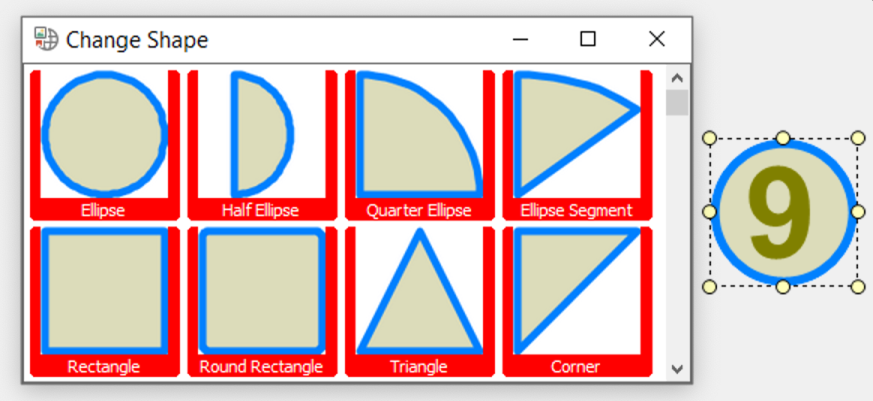Select the Round Rectangle shape
The height and width of the screenshot is (401, 873).
click(262, 302)
